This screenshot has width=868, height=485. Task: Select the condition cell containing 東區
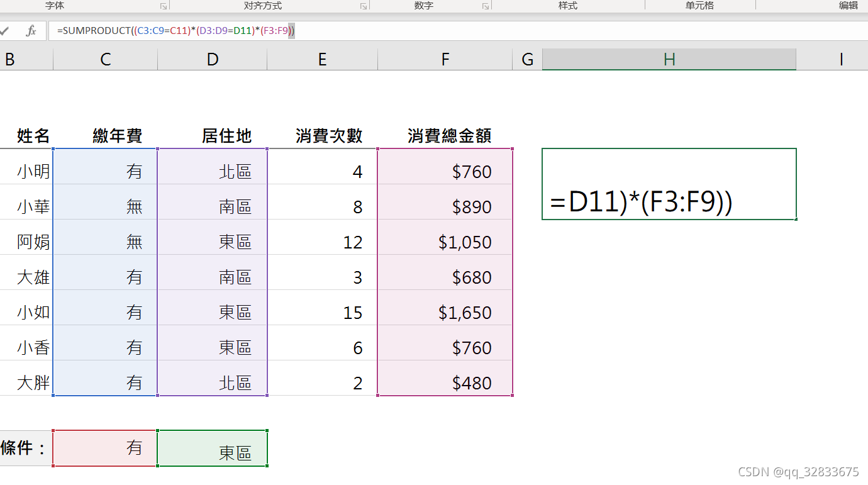(x=213, y=448)
